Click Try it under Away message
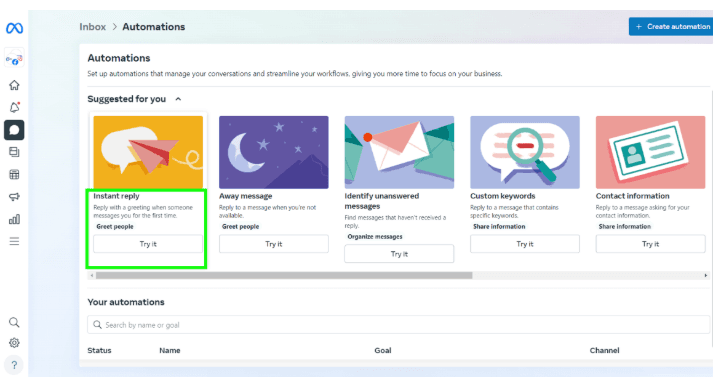 [x=274, y=244]
